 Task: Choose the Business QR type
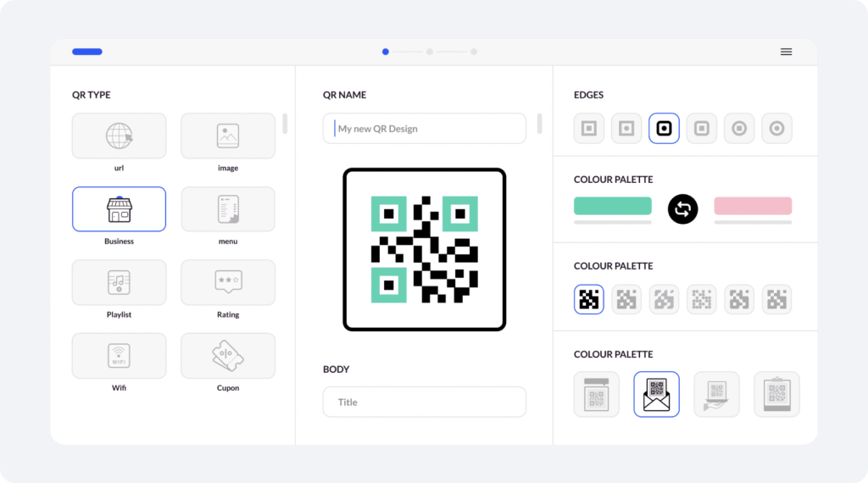click(119, 209)
